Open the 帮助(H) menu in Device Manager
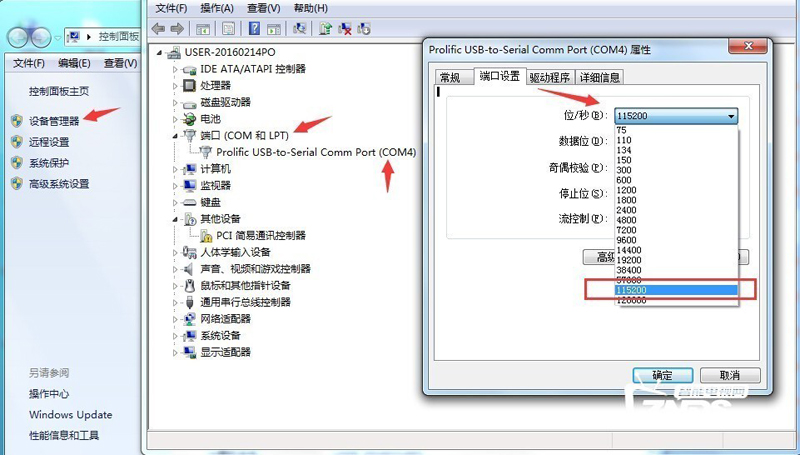Screen dimensions: 800x455 coord(311,8)
